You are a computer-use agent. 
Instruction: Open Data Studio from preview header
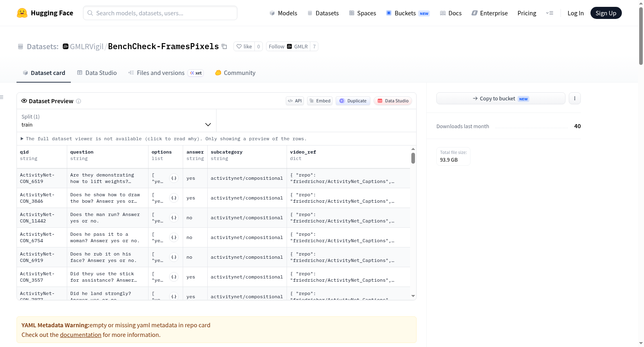[393, 101]
